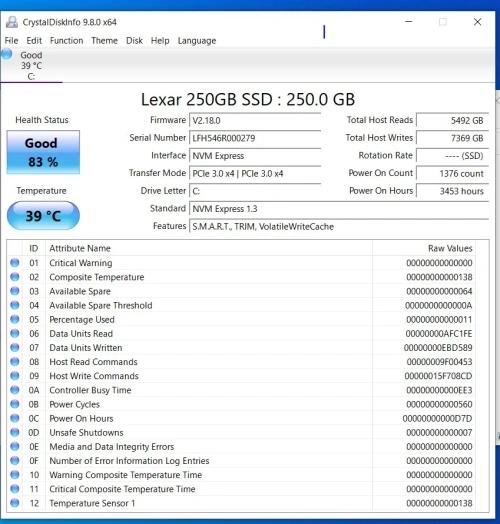Open the Disk menu
Screen dimensions: 500x524
[134, 40]
